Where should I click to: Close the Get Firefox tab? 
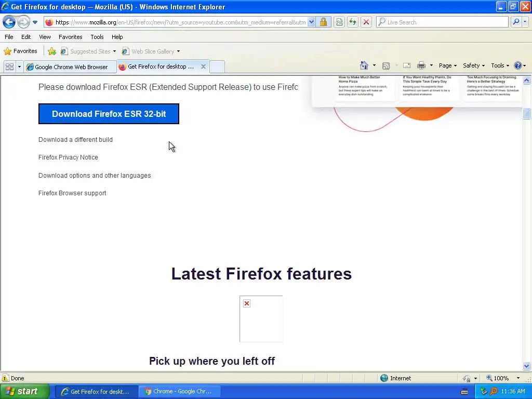coord(203,66)
